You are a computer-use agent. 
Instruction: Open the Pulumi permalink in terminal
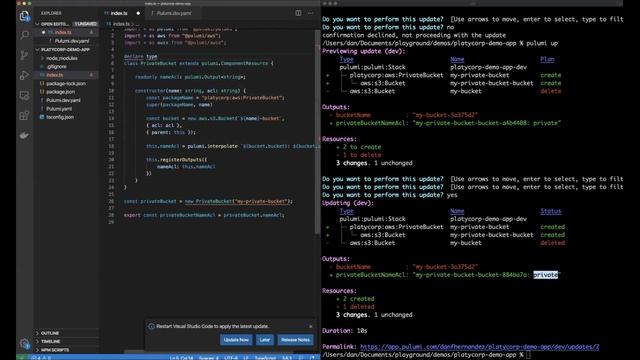[x=480, y=347]
